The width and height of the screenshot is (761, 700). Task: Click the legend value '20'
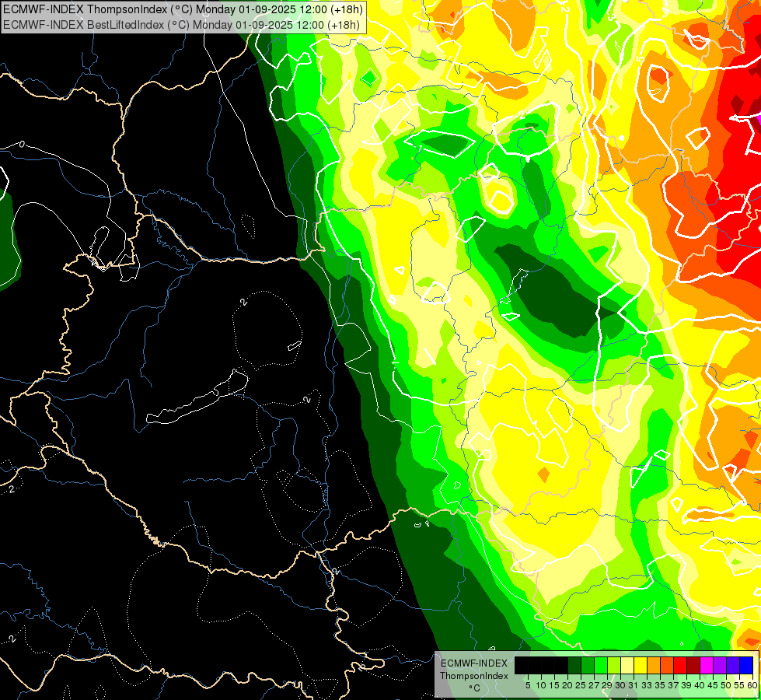(x=567, y=685)
